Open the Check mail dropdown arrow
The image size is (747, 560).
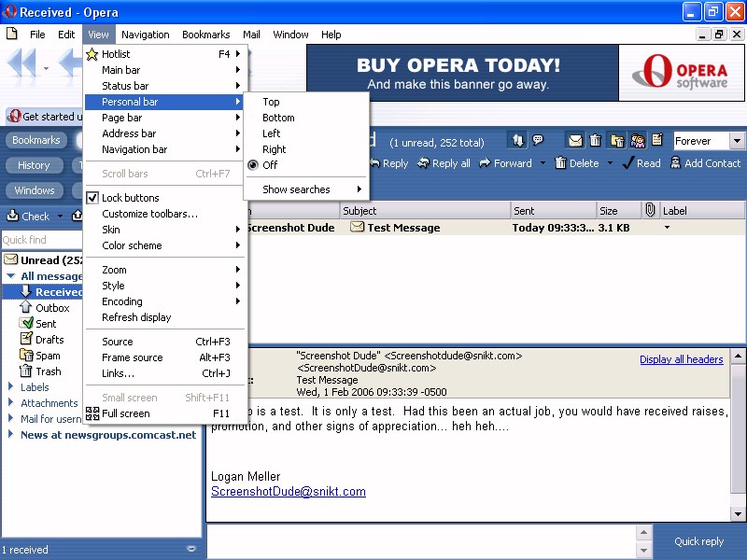click(x=60, y=217)
